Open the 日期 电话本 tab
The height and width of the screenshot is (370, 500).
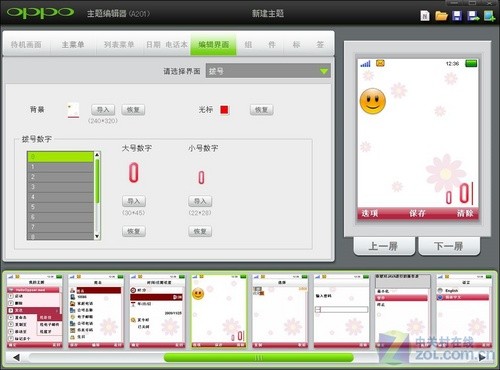167,45
